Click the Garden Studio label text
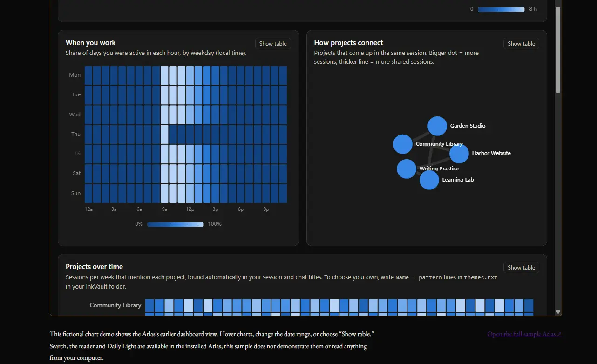Screen dimensions: 597x364 coord(468,126)
